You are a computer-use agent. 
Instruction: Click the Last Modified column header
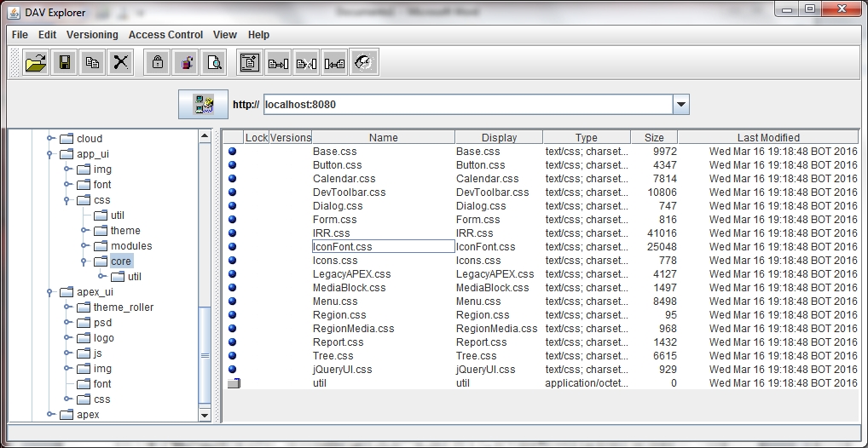(768, 137)
